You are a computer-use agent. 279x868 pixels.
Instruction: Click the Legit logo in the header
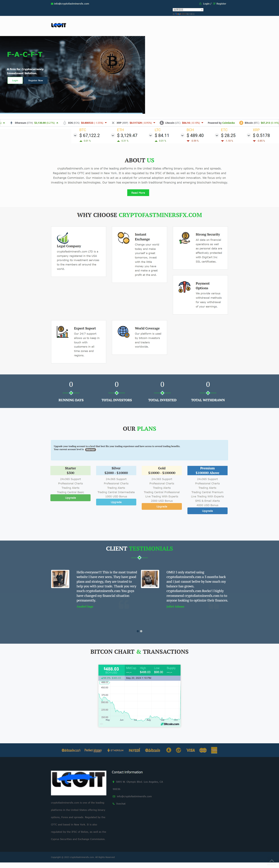click(59, 25)
